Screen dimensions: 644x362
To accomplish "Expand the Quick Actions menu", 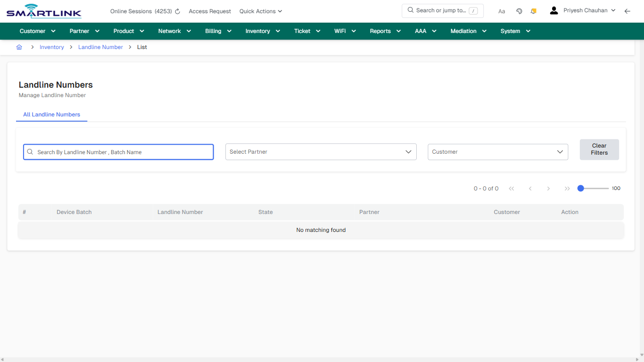I will [260, 11].
